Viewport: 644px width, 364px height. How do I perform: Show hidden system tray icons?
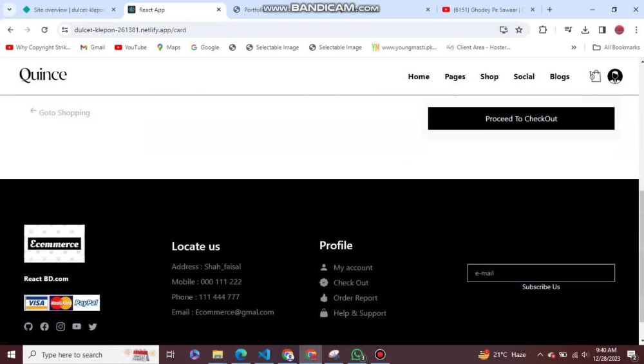540,354
